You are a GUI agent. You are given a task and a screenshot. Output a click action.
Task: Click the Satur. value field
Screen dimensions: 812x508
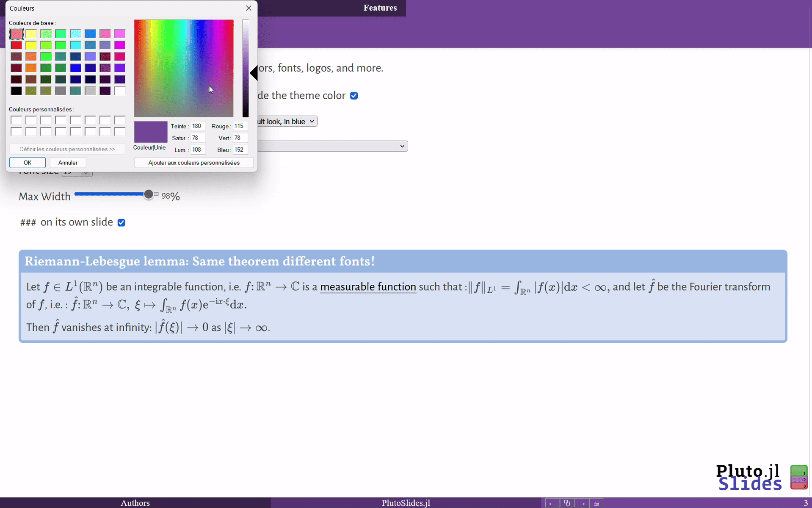point(198,138)
